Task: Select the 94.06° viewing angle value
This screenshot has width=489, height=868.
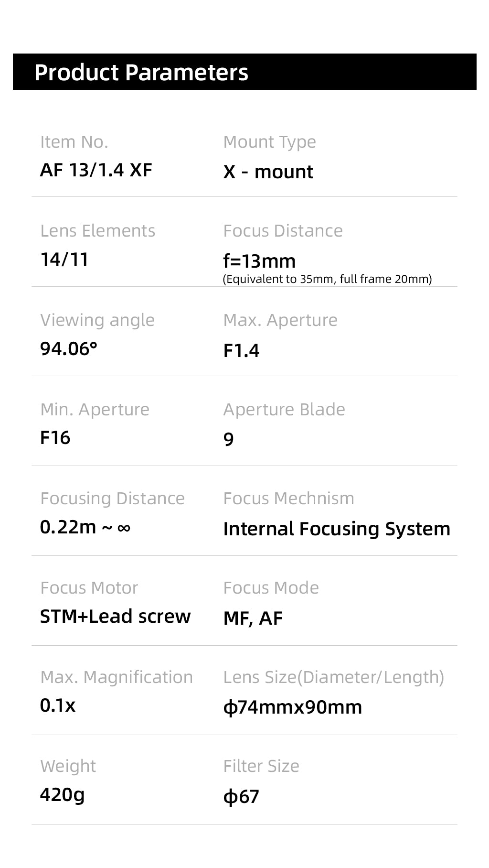Action: click(x=69, y=349)
